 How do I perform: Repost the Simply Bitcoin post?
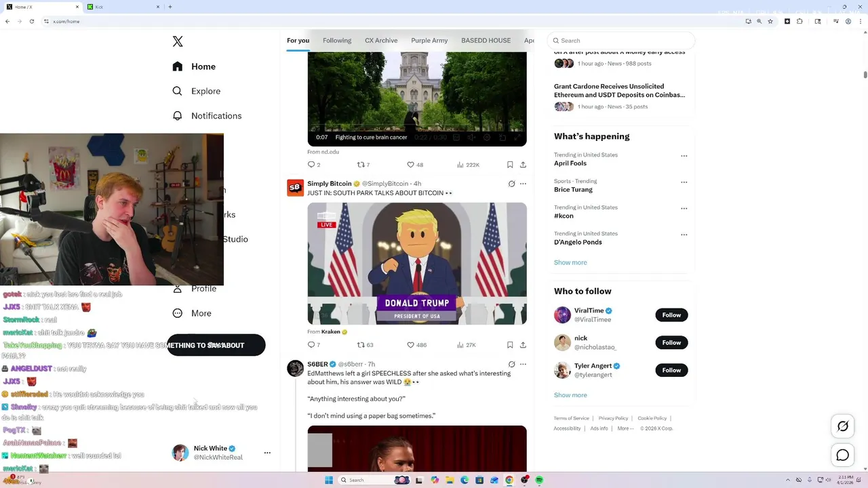366,345
